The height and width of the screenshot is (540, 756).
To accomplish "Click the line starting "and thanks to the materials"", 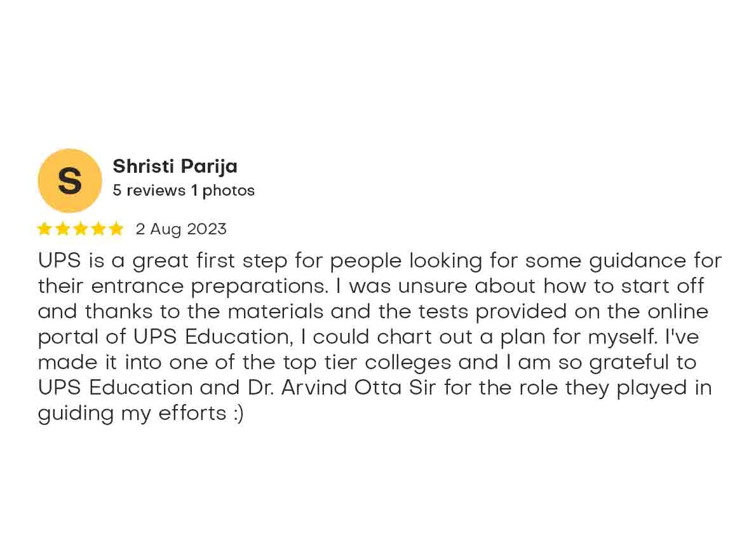I will pyautogui.click(x=373, y=312).
